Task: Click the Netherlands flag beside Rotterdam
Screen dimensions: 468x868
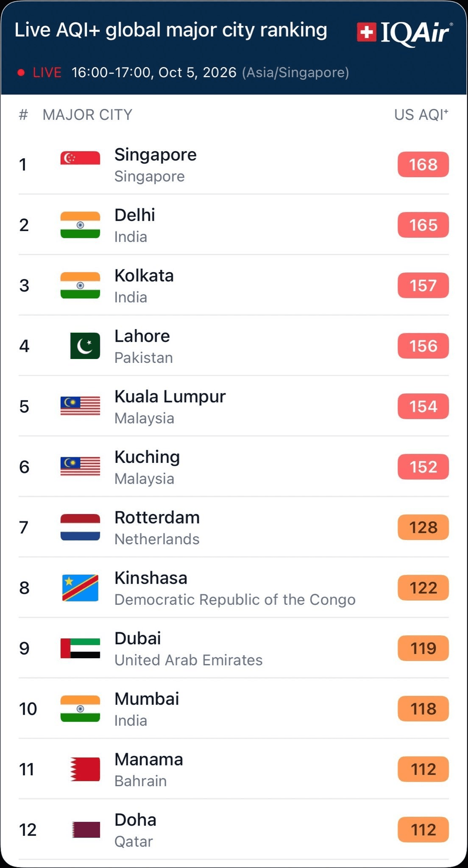Action: [x=80, y=527]
